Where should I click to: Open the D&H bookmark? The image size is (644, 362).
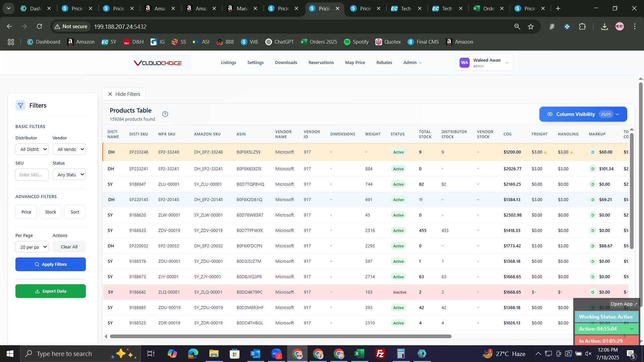point(133,42)
